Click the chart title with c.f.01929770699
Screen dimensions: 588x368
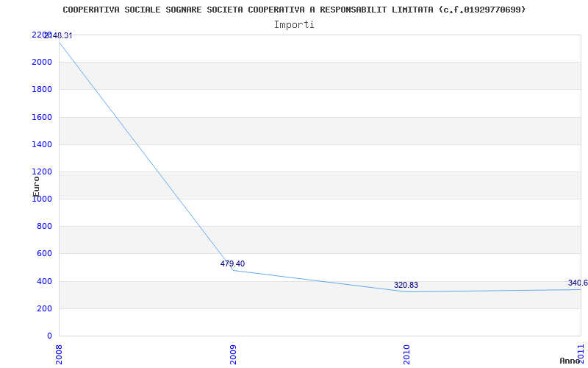pyautogui.click(x=294, y=10)
